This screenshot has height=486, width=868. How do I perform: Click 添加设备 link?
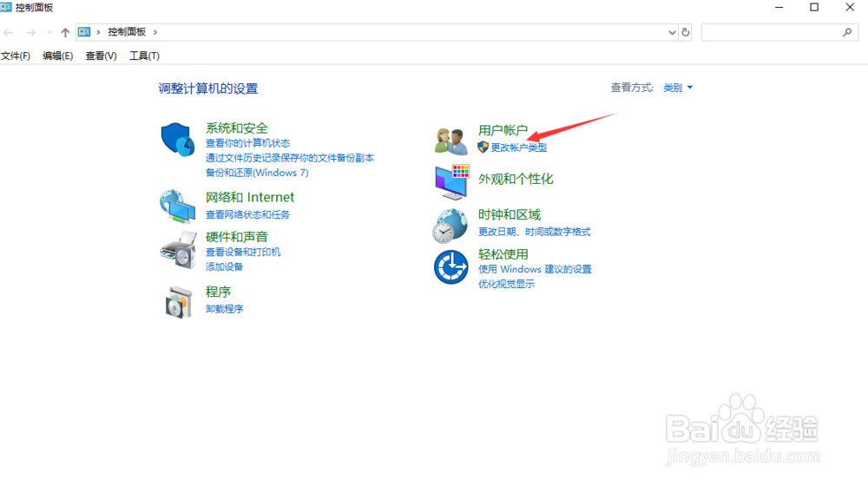[224, 266]
